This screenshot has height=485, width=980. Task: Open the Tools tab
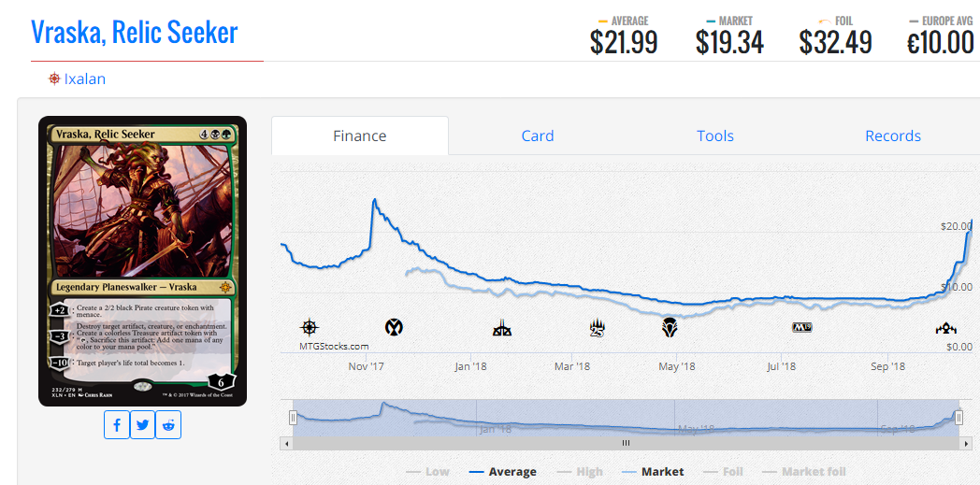click(715, 136)
